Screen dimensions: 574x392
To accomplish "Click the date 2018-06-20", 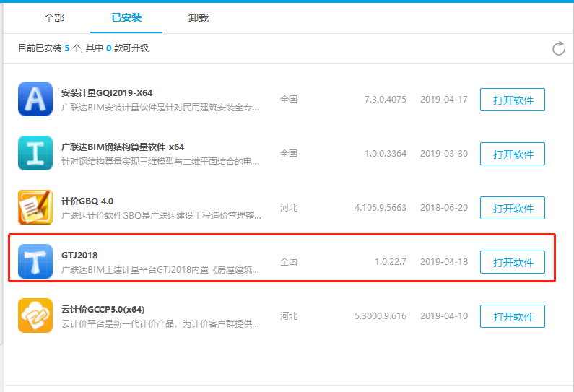I will coord(444,208).
